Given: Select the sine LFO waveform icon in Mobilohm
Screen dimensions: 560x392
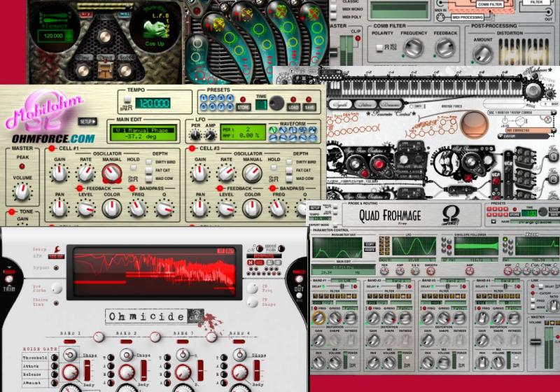Looking at the screenshot, I should (273, 130).
